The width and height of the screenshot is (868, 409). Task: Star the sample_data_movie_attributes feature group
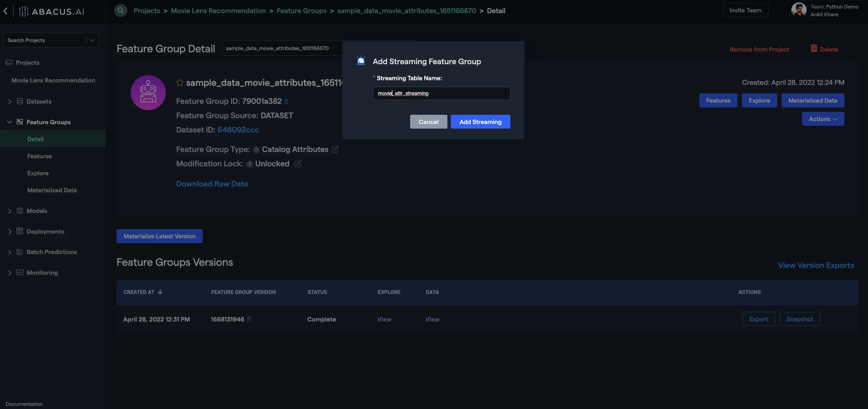pos(180,83)
